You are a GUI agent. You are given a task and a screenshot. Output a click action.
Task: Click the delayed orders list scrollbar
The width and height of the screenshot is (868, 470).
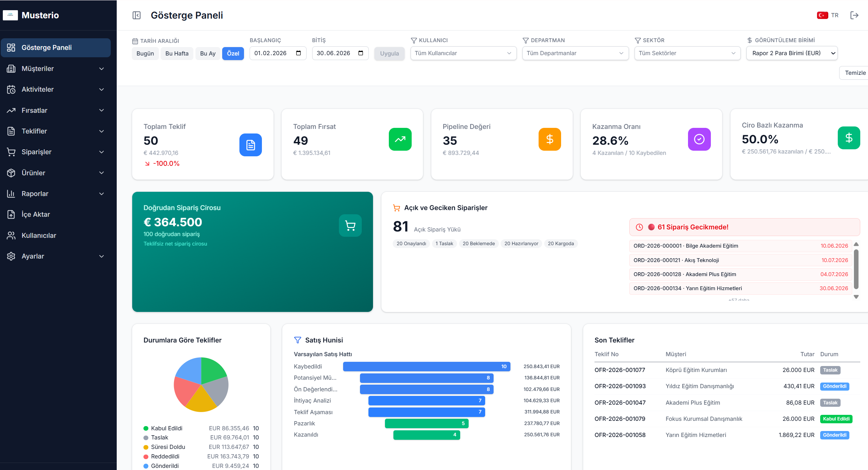tap(856, 270)
